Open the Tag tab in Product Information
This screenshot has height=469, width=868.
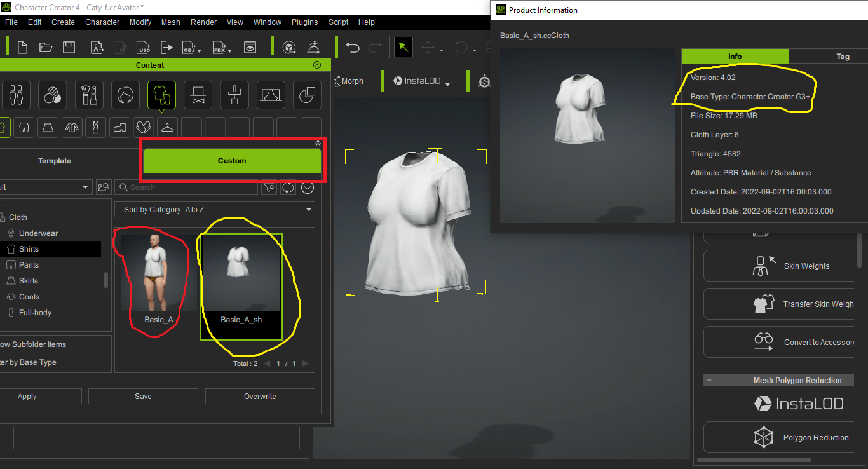pos(843,57)
